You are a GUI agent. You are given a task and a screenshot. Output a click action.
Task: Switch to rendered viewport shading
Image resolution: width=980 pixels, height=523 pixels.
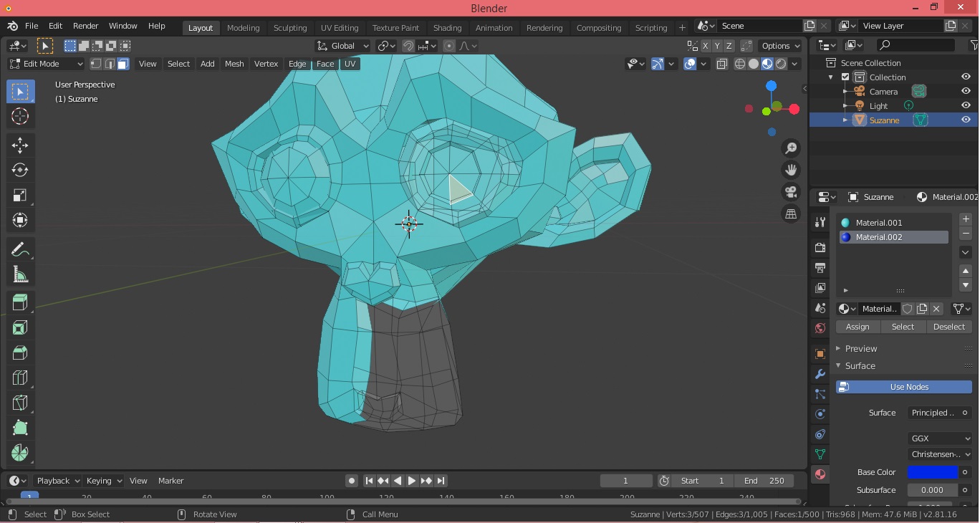coord(781,64)
